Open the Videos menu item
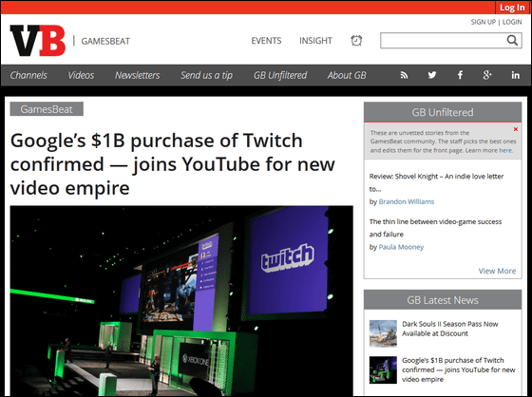The width and height of the screenshot is (532, 397). [81, 75]
